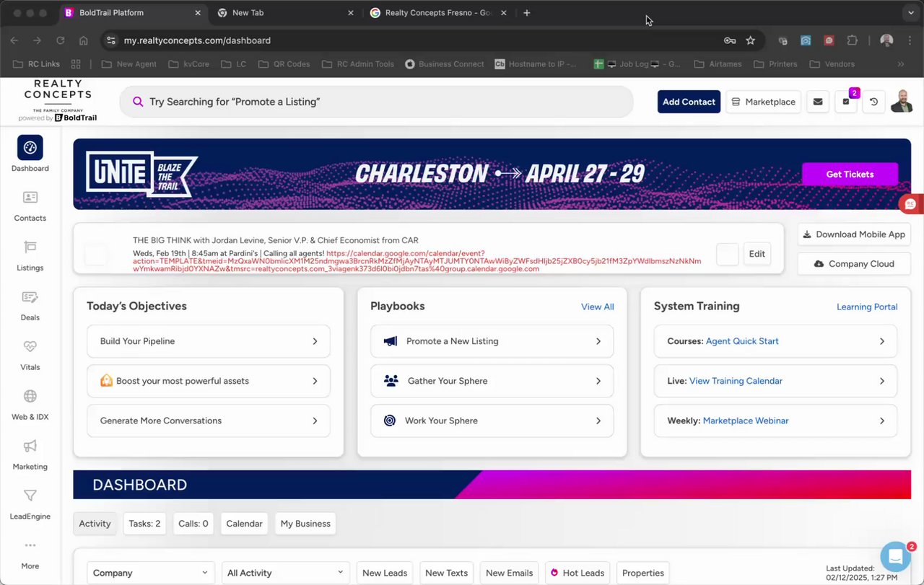Filter by New Emails

point(509,573)
